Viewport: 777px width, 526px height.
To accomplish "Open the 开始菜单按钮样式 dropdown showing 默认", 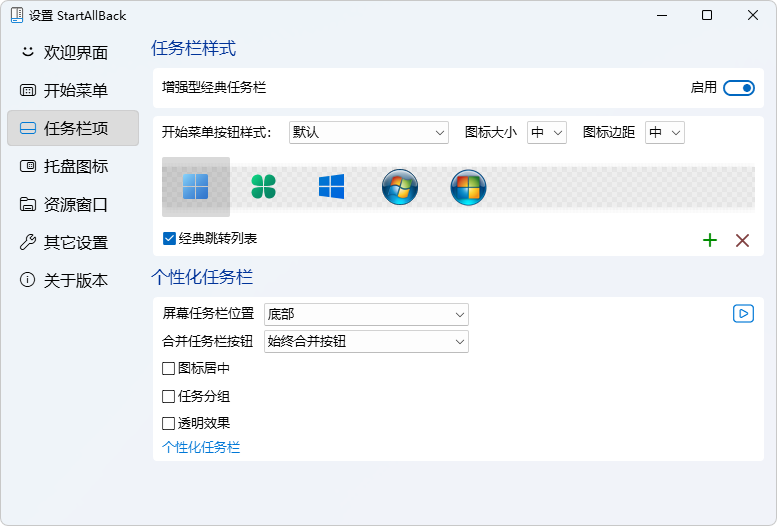I will click(x=369, y=132).
